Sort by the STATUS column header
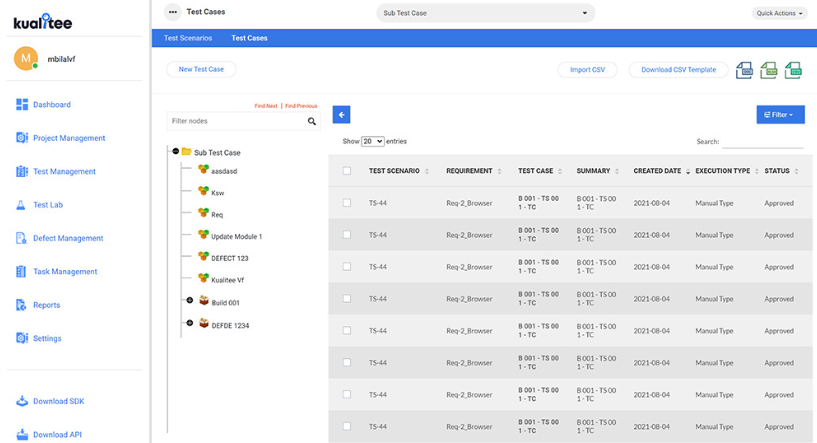Viewport: 817px width, 443px height. pyautogui.click(x=781, y=171)
